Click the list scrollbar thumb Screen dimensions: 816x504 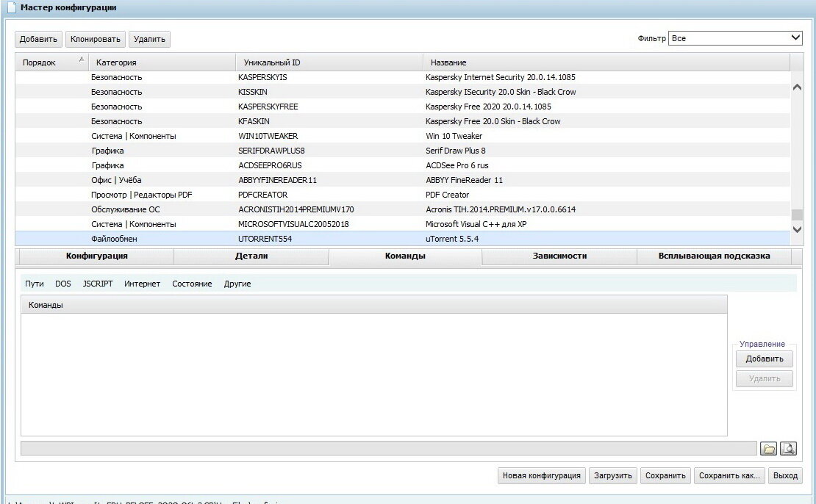point(797,215)
